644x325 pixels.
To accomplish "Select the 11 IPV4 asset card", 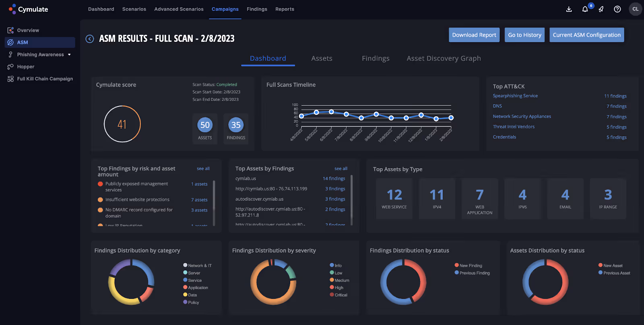I will 437,199.
